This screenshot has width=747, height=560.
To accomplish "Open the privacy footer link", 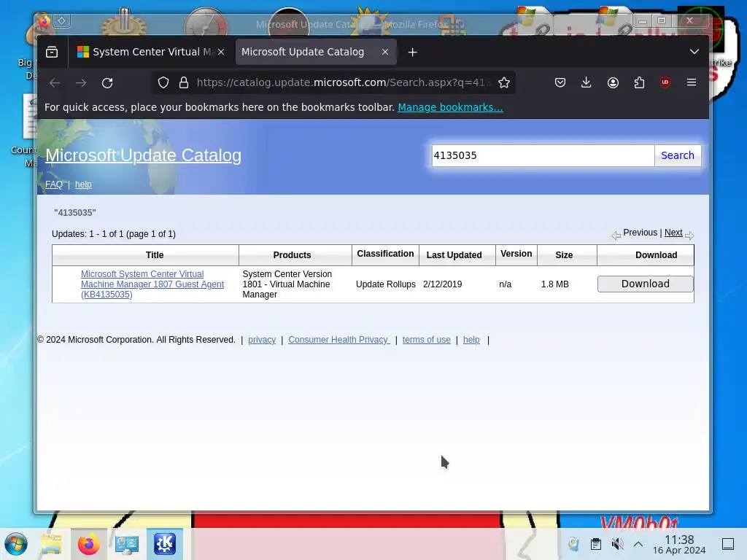I will (262, 340).
